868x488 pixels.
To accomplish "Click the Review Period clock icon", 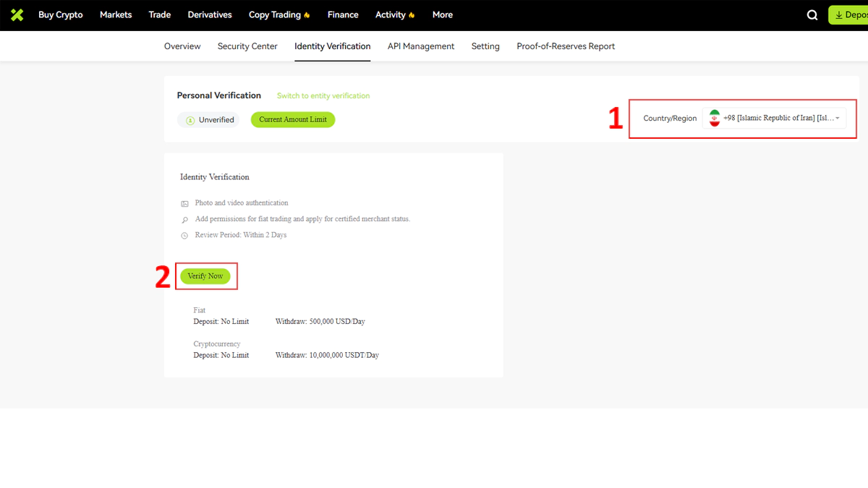I will click(x=184, y=236).
